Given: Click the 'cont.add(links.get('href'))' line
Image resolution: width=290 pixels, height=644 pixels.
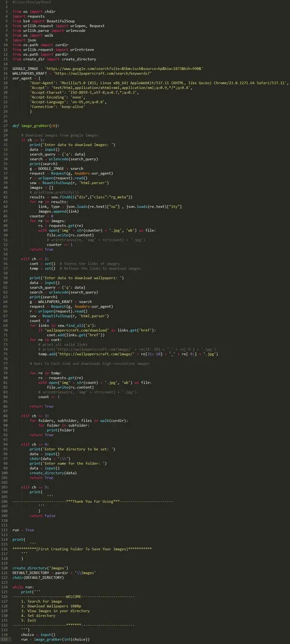Looking at the screenshot, I should pos(76,335).
